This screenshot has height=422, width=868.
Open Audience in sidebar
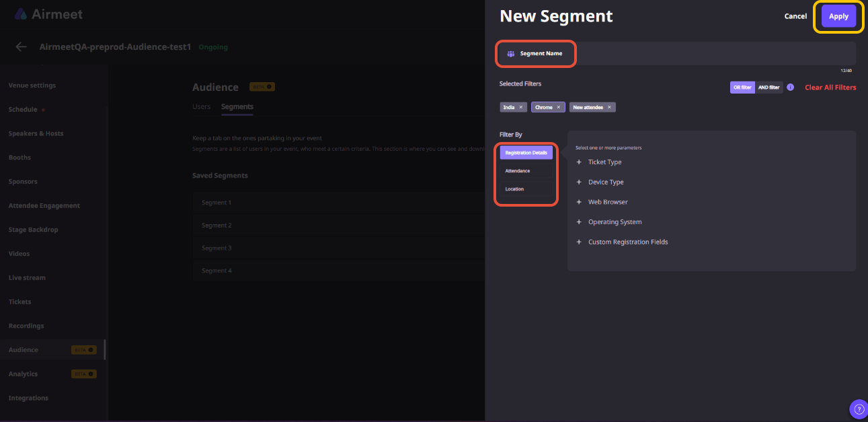pos(24,350)
